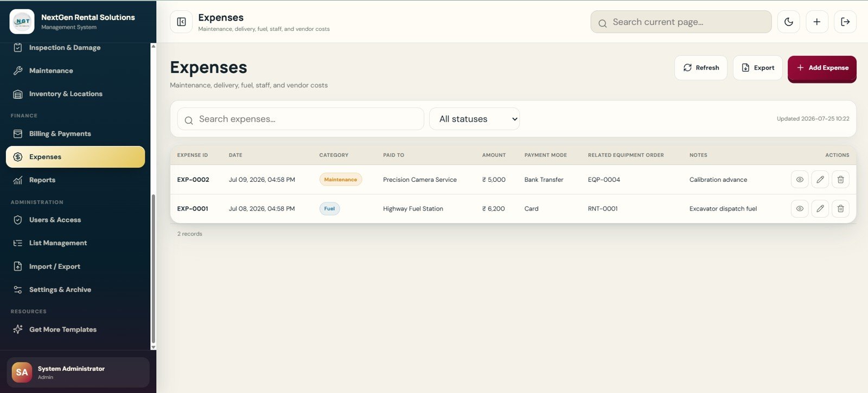Screen dimensions: 868x393
Task: Click the ₹ 5,000 amount cell
Action: [494, 180]
